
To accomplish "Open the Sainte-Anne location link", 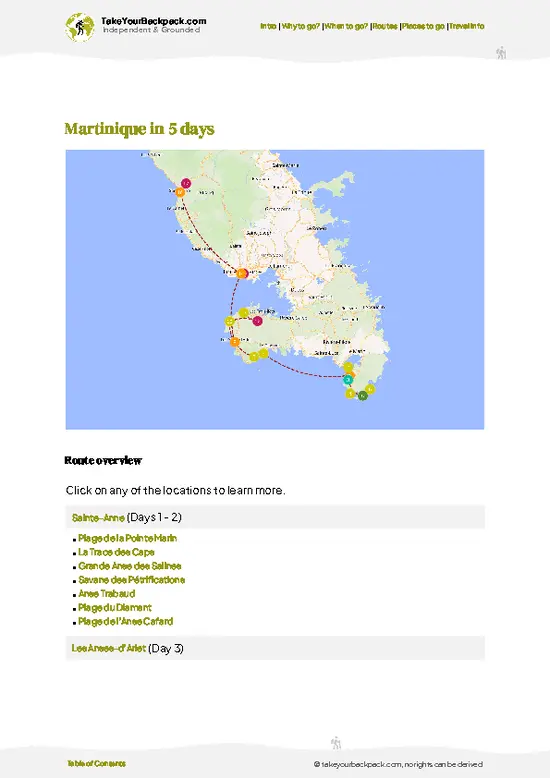I will [98, 518].
